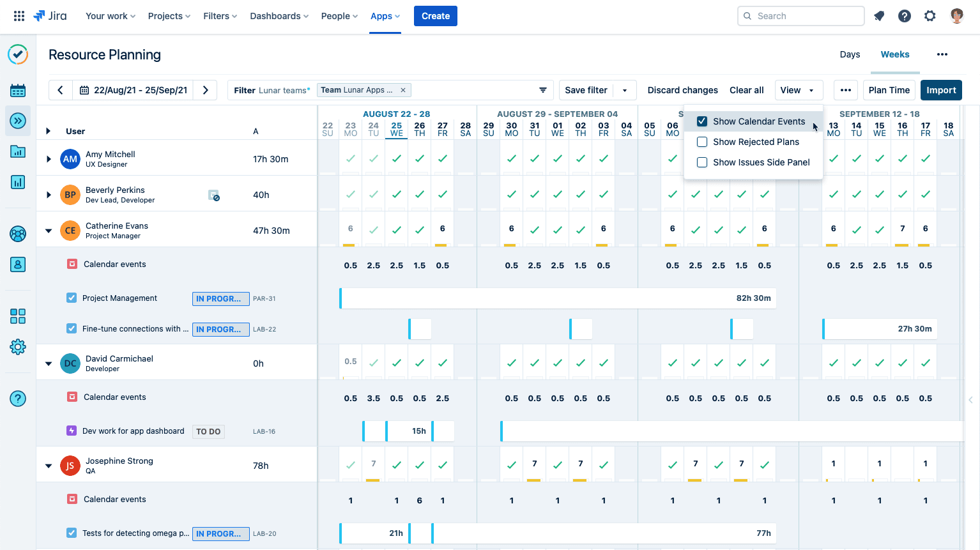This screenshot has height=550, width=980.
Task: Open the Projects dropdown menu
Action: coord(168,16)
